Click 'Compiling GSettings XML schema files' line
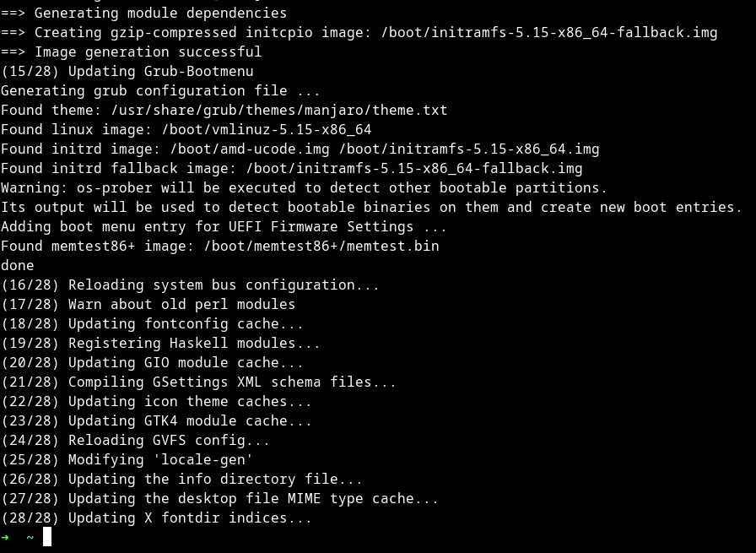This screenshot has width=756, height=553. point(198,382)
